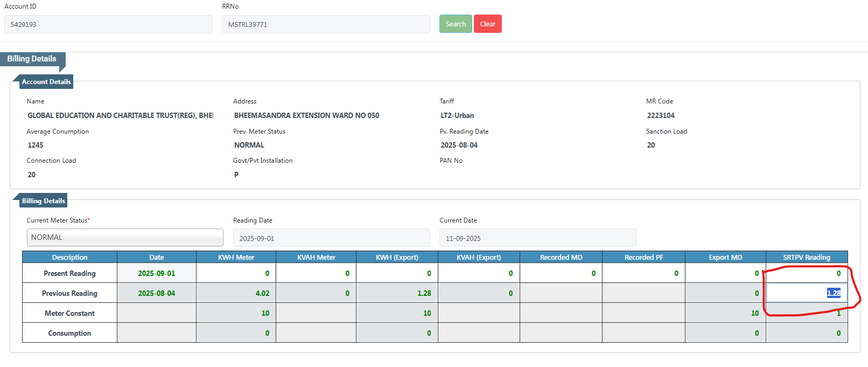The height and width of the screenshot is (367, 868).
Task: Click the SRTPV Reading column header
Action: coord(806,257)
